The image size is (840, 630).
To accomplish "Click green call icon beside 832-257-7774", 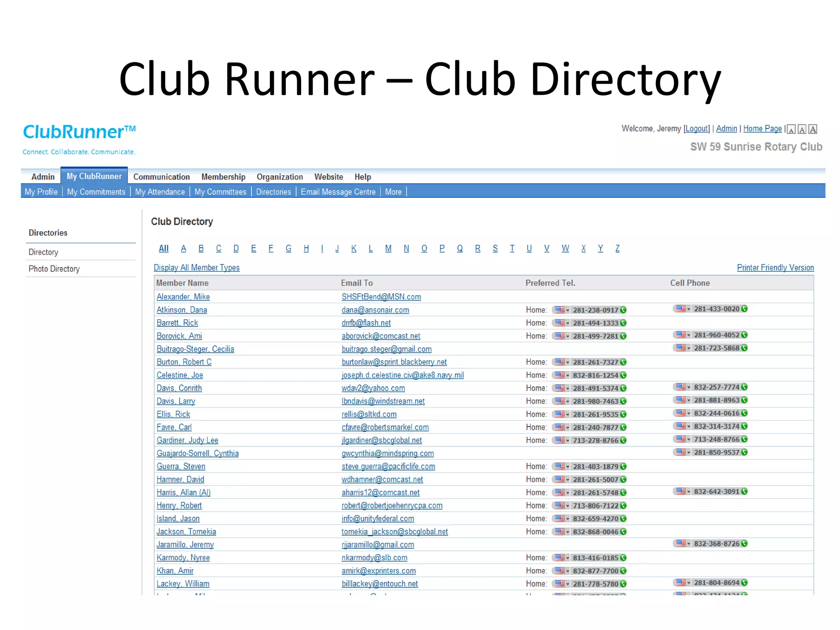I will pos(744,387).
